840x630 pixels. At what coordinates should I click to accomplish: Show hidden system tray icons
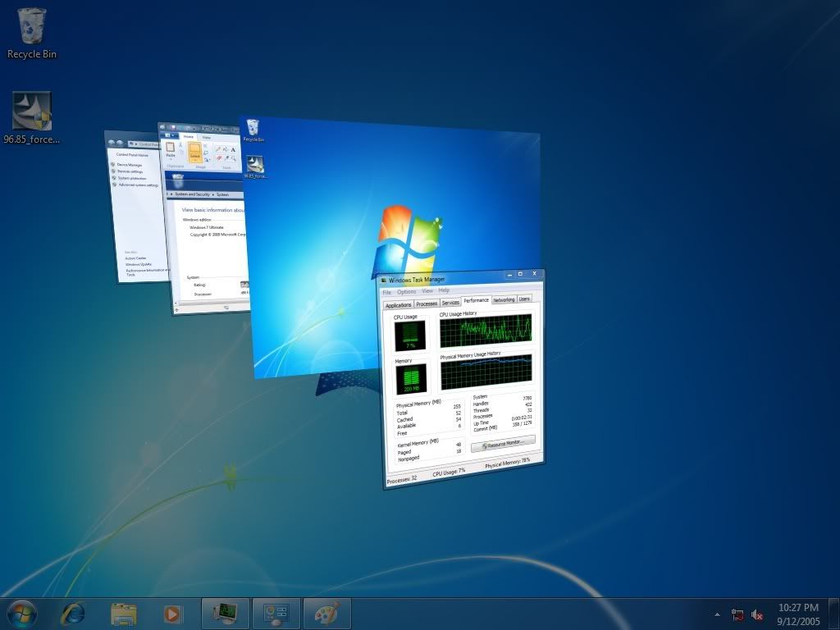coord(717,614)
